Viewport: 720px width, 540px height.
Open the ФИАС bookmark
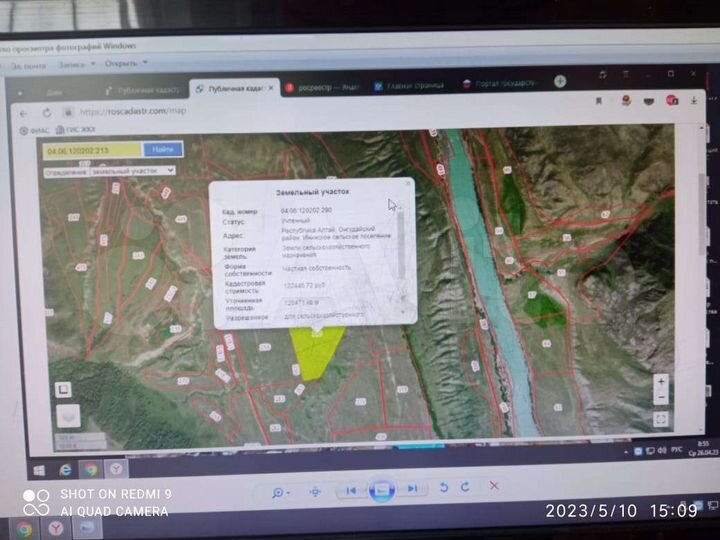click(x=36, y=130)
